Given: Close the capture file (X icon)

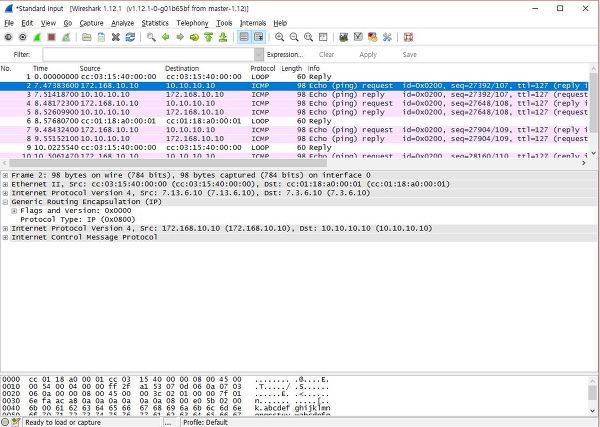Looking at the screenshot, I should [116, 37].
